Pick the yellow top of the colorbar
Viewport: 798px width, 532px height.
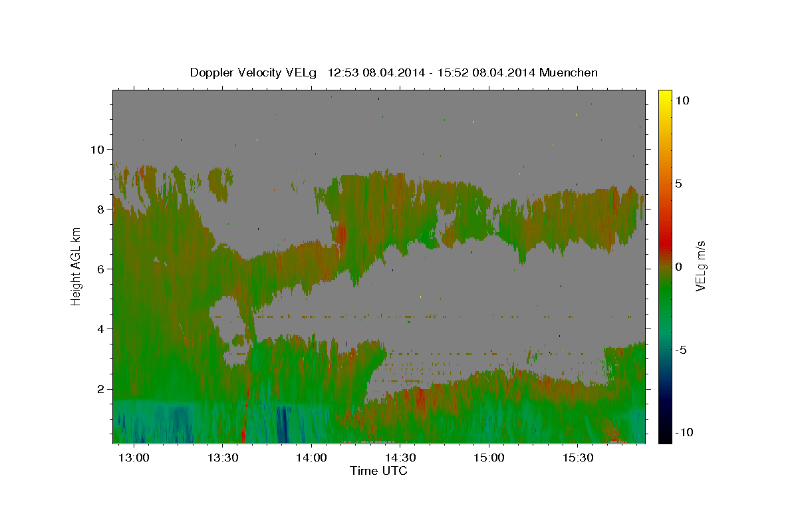tap(664, 96)
